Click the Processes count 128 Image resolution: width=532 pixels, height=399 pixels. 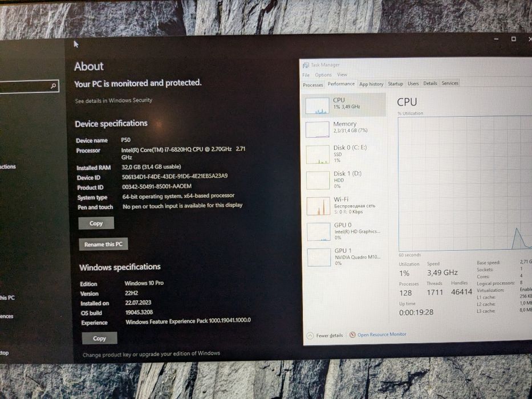pyautogui.click(x=405, y=293)
